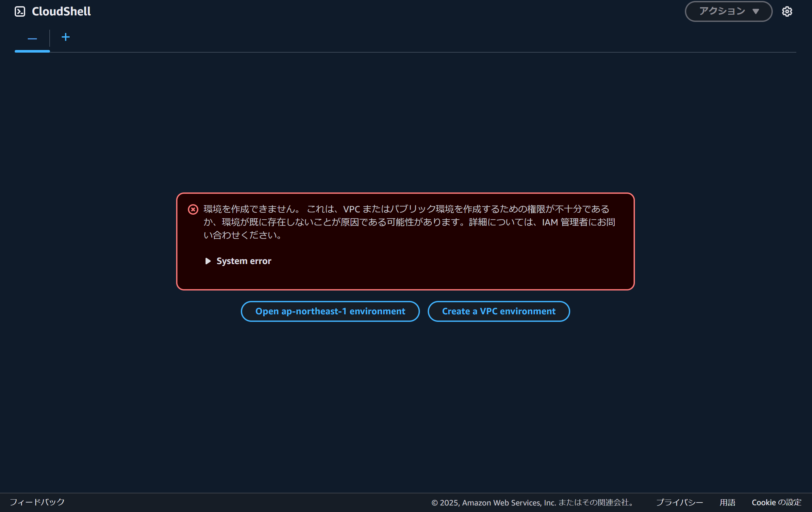Click the CloudShell terminal icon in the header

pos(20,11)
